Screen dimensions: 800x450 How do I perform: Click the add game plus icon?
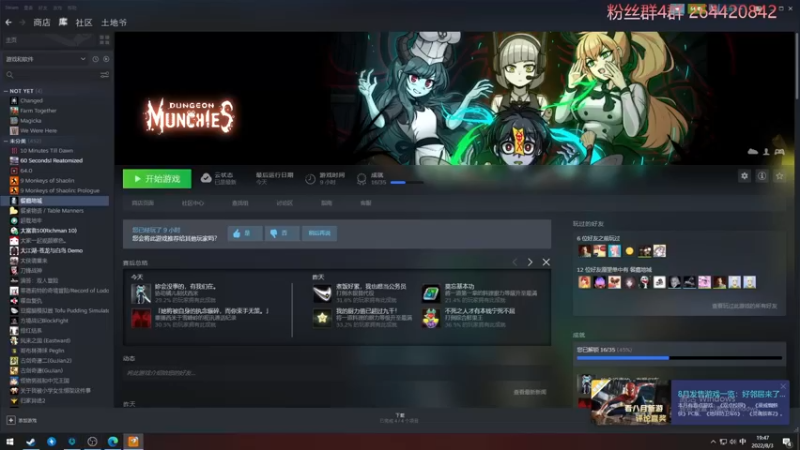click(x=11, y=420)
